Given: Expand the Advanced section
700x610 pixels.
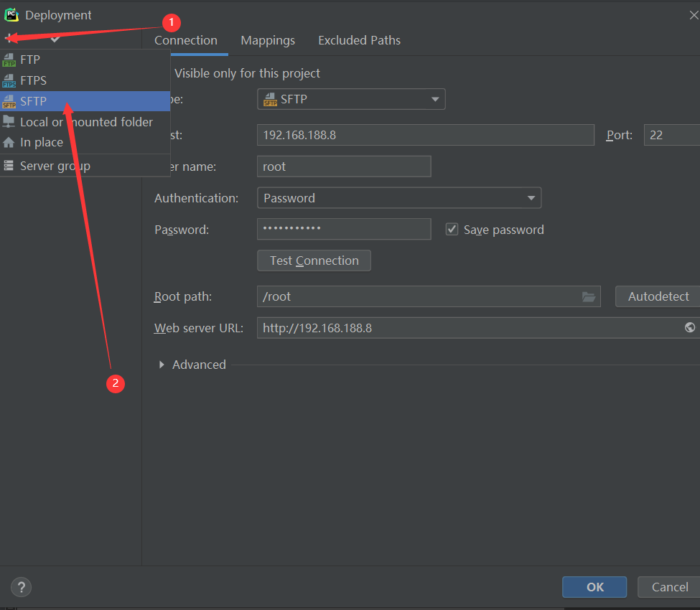Looking at the screenshot, I should pyautogui.click(x=162, y=365).
